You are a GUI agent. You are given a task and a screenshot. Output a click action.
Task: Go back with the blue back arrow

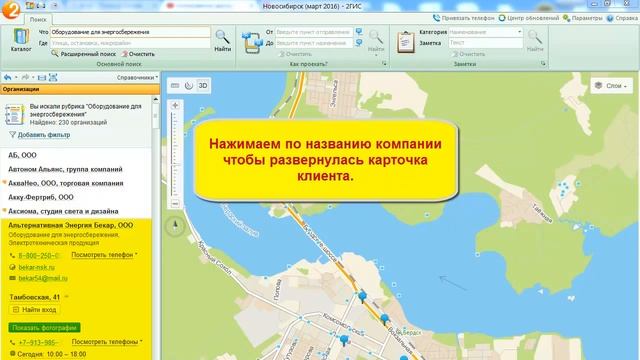click(7, 77)
